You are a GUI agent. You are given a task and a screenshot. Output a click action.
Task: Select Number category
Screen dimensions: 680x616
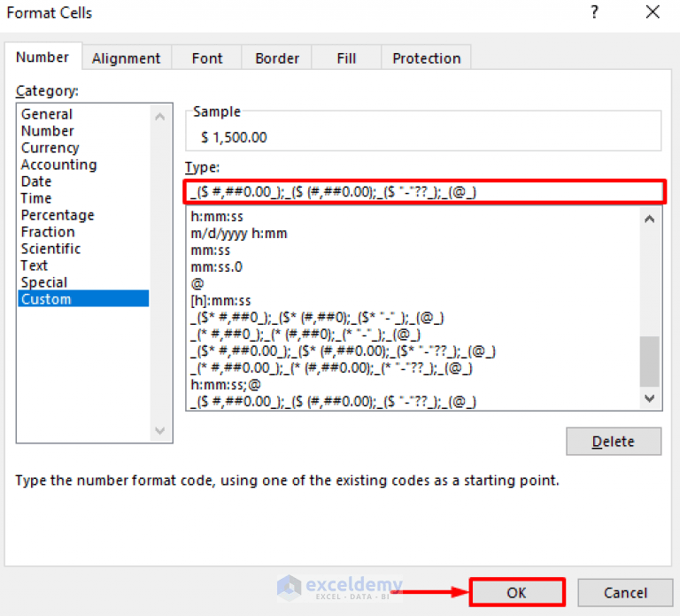pos(83,131)
